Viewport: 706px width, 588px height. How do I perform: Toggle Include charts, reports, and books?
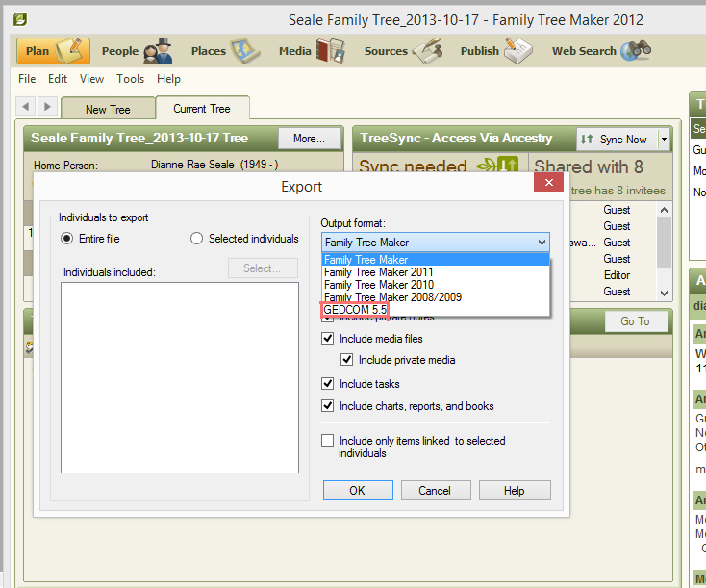pyautogui.click(x=327, y=405)
